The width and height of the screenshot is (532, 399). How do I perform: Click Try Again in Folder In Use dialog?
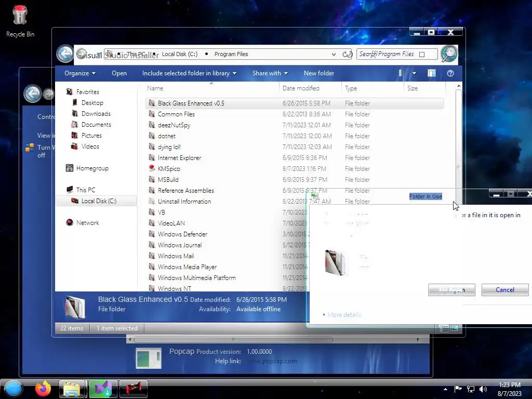point(451,290)
